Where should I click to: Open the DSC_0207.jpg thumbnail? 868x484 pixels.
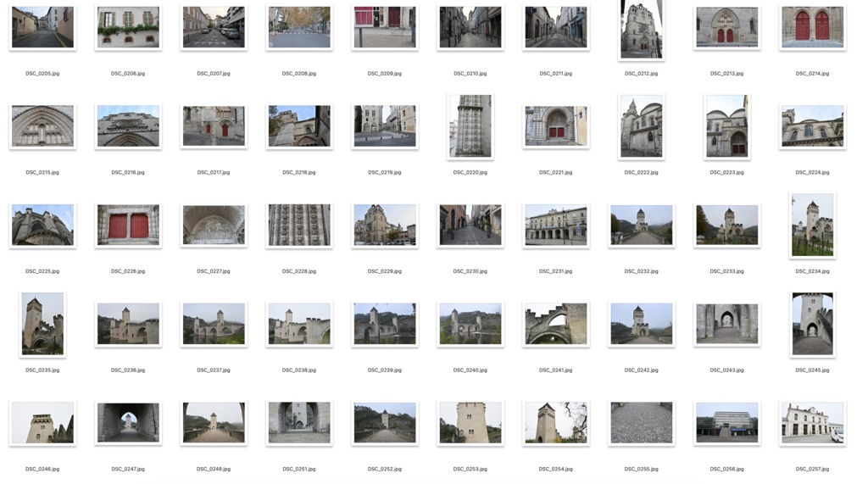[x=214, y=27]
